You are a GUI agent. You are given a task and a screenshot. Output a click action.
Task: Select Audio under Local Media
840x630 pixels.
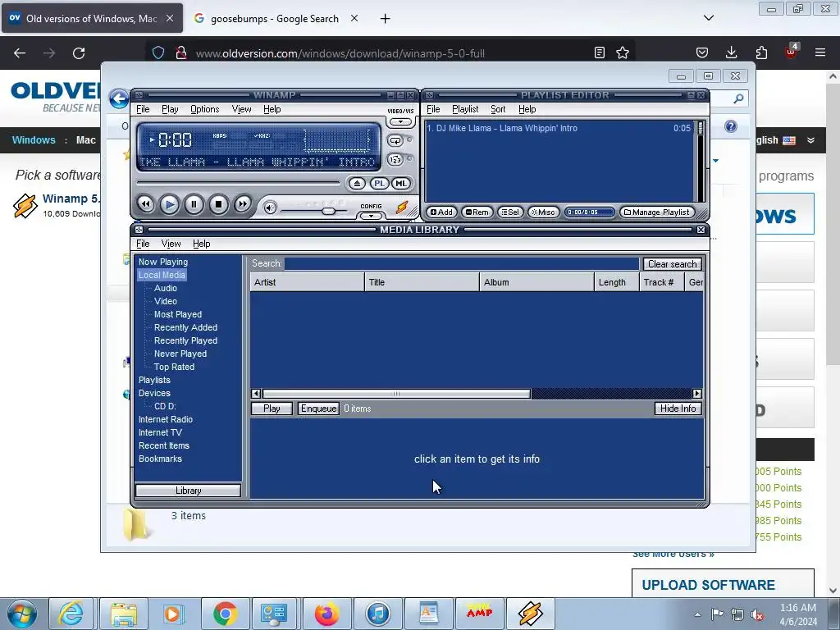click(x=166, y=288)
